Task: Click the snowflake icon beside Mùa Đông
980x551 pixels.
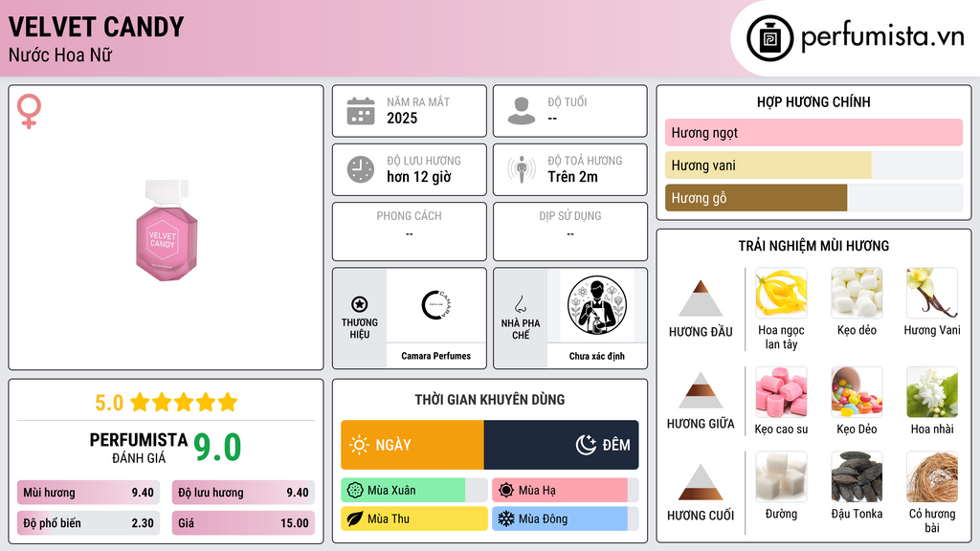Action: tap(506, 518)
